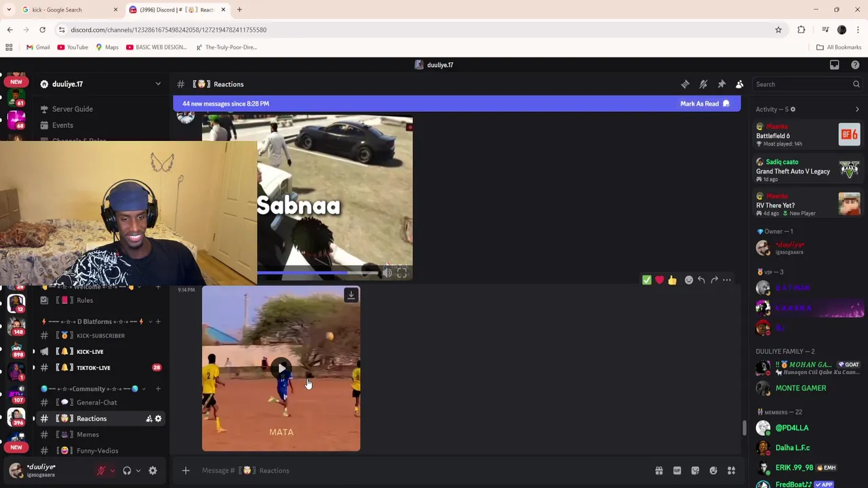Open the add reaction emoji picker

point(689,280)
